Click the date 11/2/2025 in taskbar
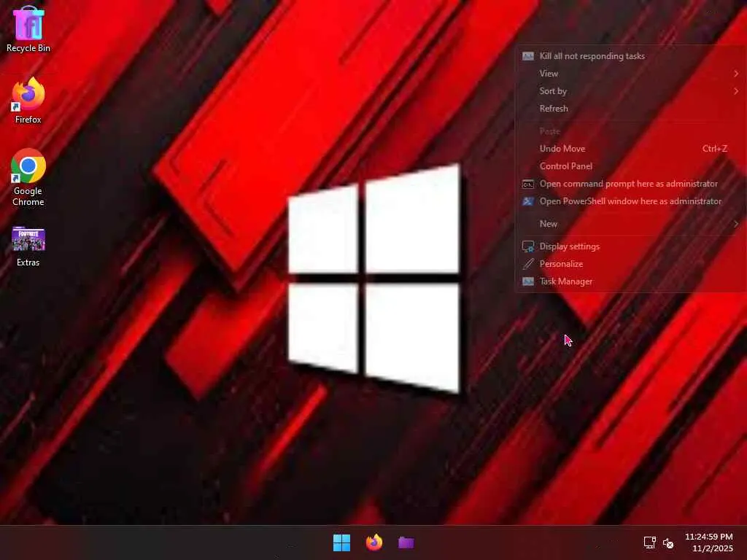Image resolution: width=747 pixels, height=560 pixels. pyautogui.click(x=712, y=548)
